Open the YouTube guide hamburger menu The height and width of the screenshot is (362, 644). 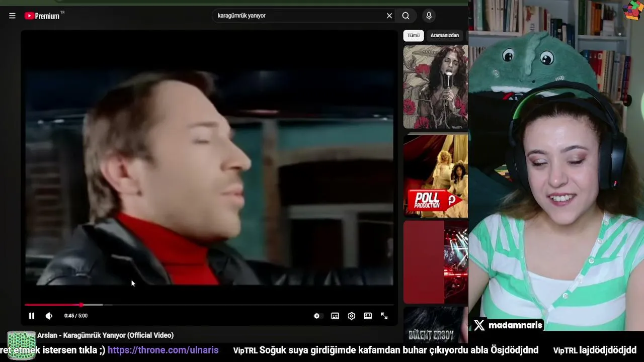click(12, 16)
